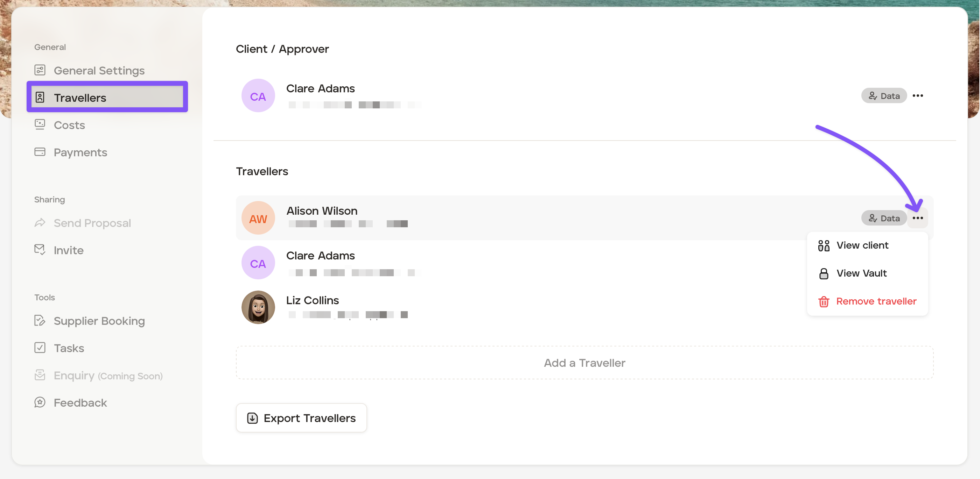The width and height of the screenshot is (980, 479).
Task: Click Alison Wilson's AW avatar
Action: [258, 218]
